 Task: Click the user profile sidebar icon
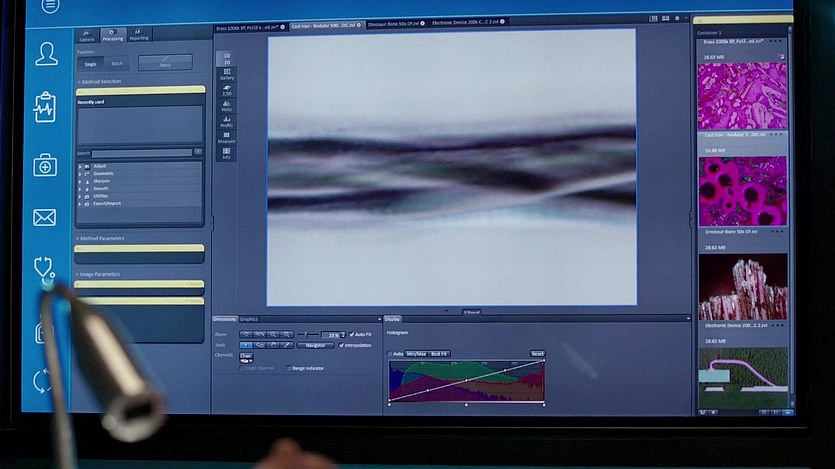46,54
